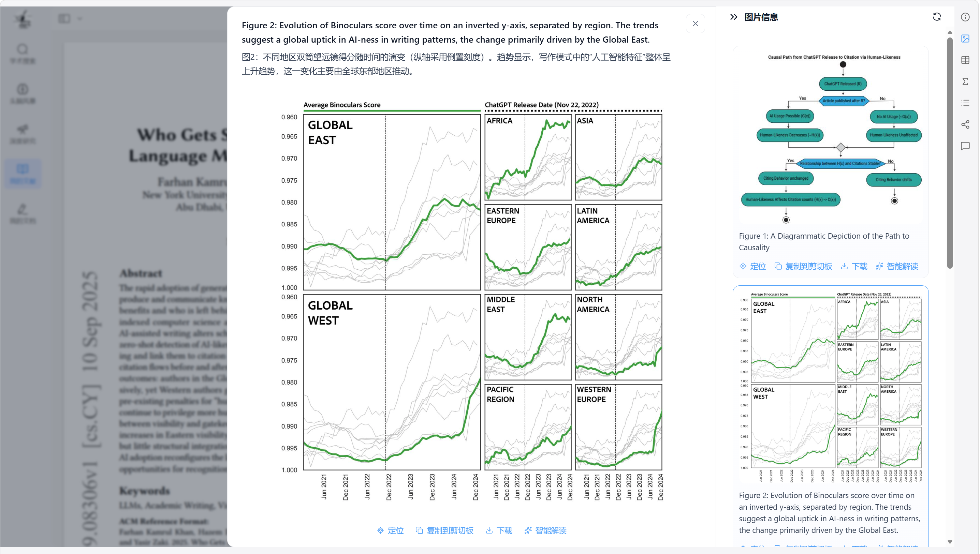The height and width of the screenshot is (554, 980).
Task: Click 智能解读 below the enlarged Figure 2
Action: (545, 530)
